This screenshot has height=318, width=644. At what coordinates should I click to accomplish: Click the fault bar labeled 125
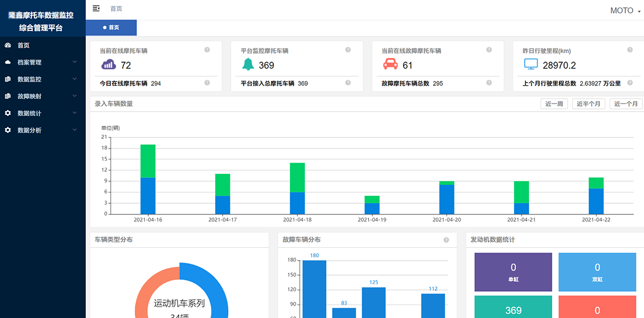click(x=374, y=302)
